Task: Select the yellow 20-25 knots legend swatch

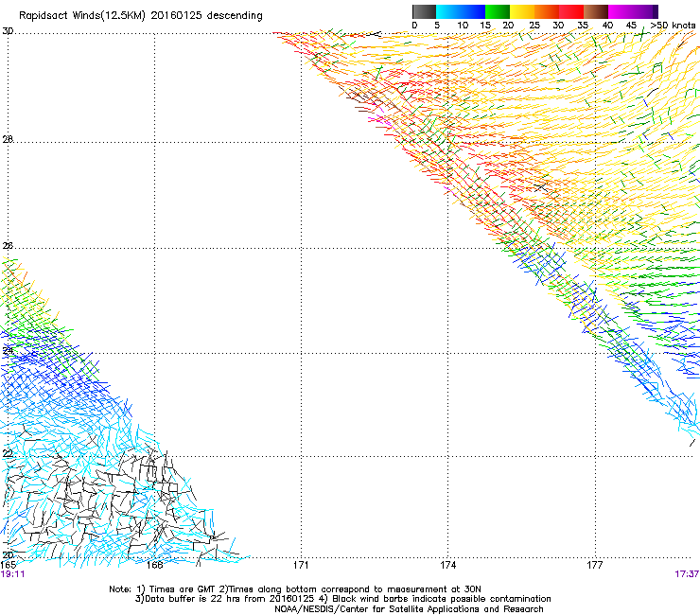Action: (522, 11)
